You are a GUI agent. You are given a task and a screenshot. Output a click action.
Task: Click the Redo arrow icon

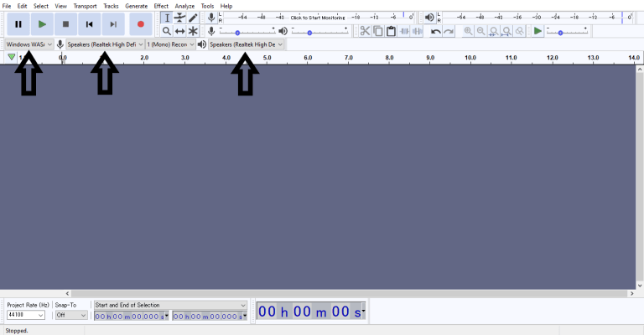pos(449,31)
